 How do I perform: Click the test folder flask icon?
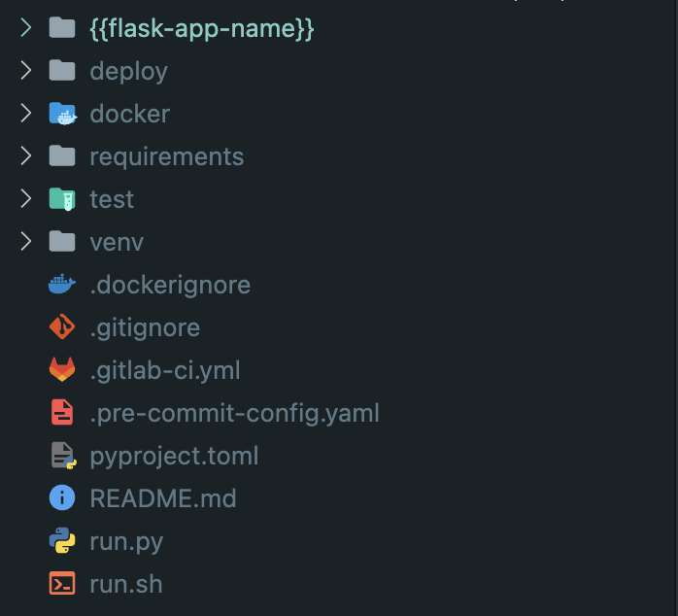point(62,199)
